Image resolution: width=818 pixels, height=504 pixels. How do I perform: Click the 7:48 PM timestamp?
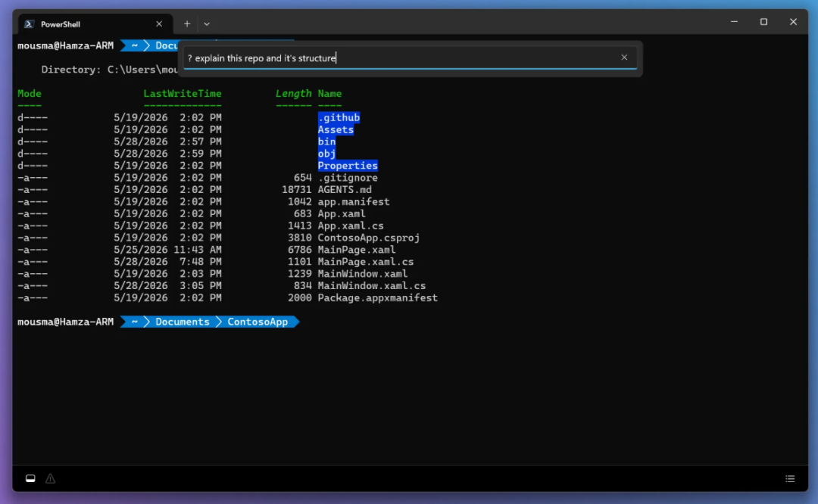[x=200, y=261]
